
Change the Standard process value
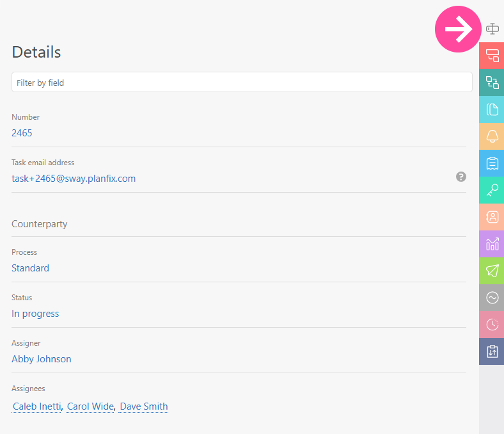click(x=30, y=268)
